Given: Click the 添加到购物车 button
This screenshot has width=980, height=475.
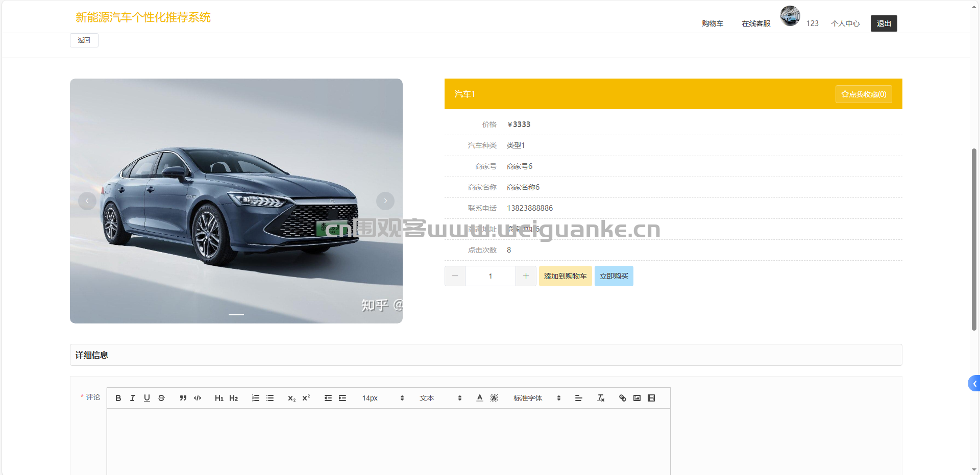Looking at the screenshot, I should (x=565, y=276).
